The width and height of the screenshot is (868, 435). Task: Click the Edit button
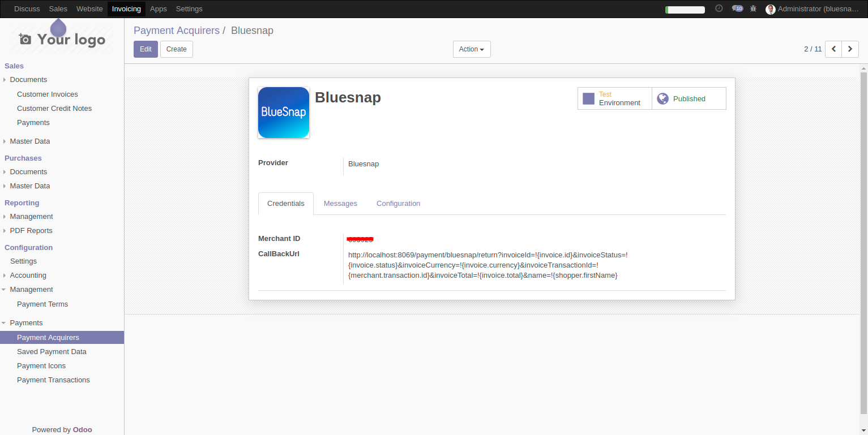[x=146, y=49]
